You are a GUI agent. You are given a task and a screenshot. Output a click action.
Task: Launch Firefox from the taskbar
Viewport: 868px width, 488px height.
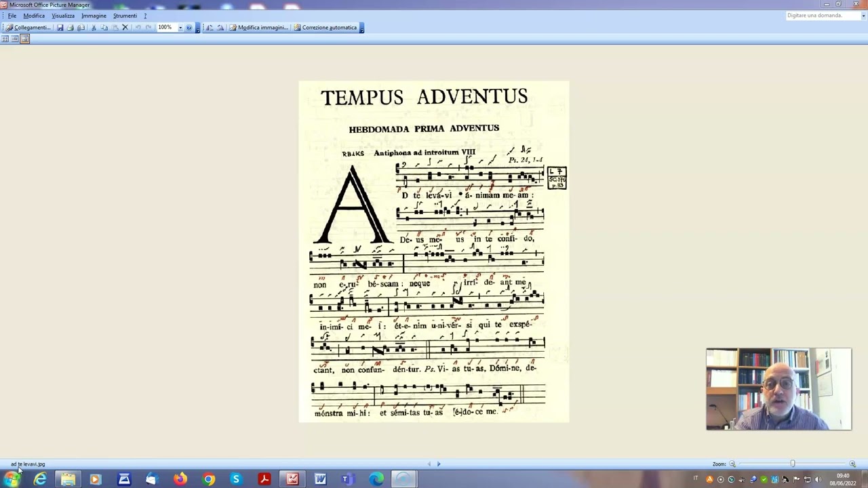pyautogui.click(x=180, y=480)
